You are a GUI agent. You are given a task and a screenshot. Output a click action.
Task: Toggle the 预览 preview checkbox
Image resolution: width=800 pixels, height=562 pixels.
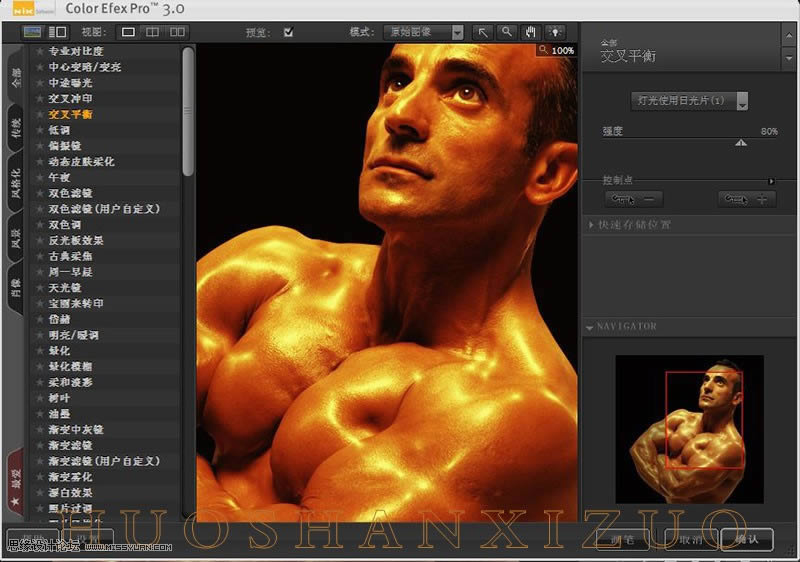[x=289, y=32]
